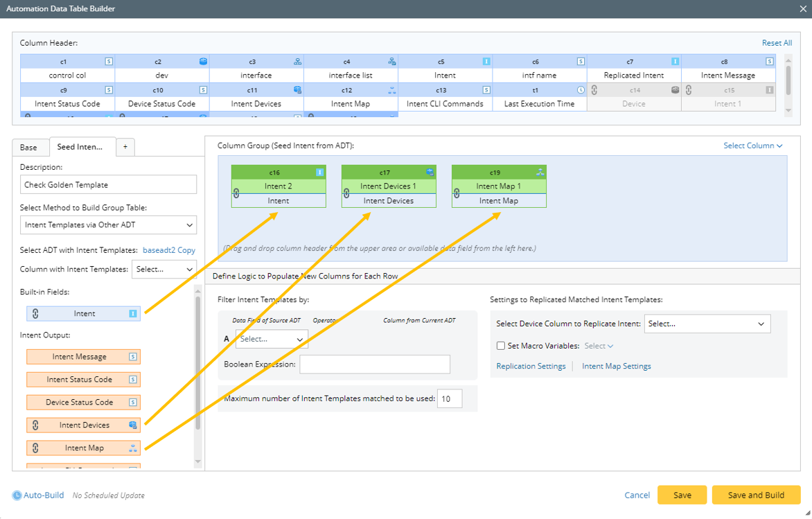
Task: Click the device type icon in c2 header
Action: point(204,61)
